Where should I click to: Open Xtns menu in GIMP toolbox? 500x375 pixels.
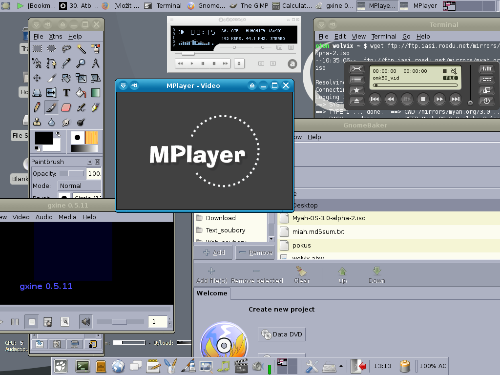point(55,37)
